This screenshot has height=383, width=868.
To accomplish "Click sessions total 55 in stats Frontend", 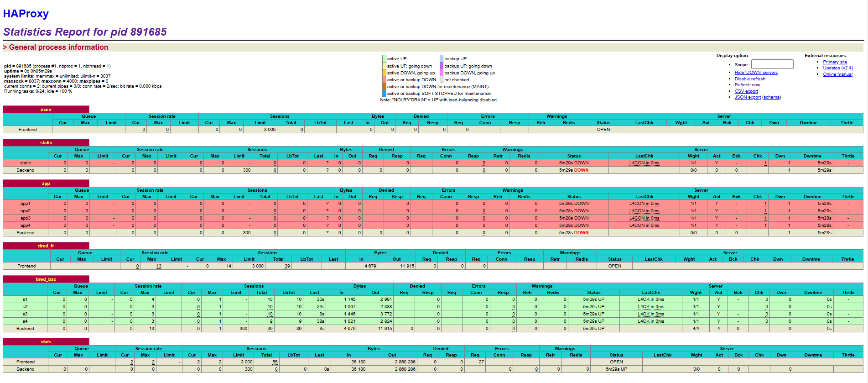I will [x=275, y=362].
